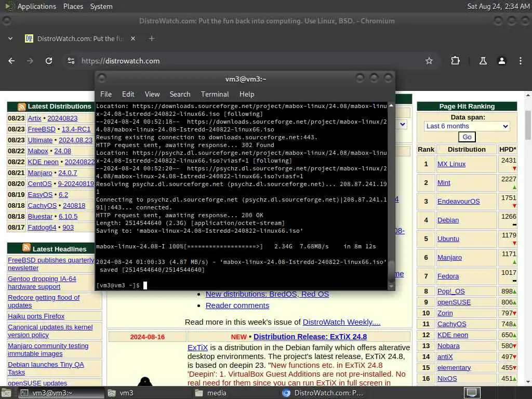This screenshot has height=399, width=532.
Task: Open the Last 6 months data span dropdown
Action: coord(467,126)
